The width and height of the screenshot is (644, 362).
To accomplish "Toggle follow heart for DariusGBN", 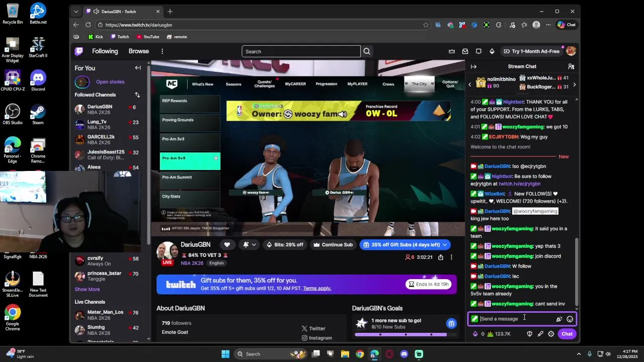I will [227, 245].
